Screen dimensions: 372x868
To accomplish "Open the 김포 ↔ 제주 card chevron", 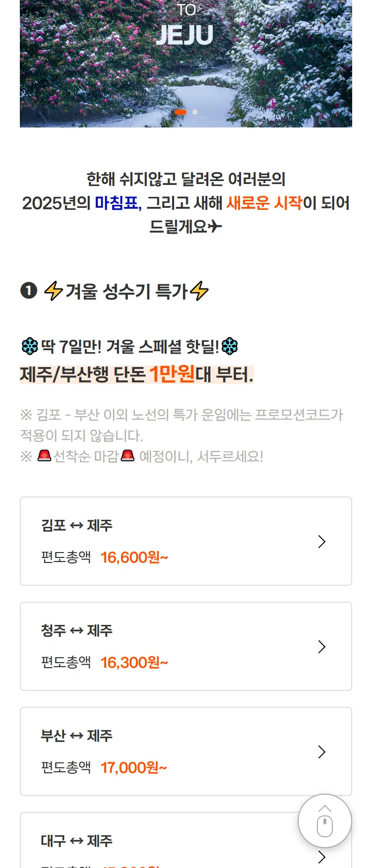I will [321, 542].
